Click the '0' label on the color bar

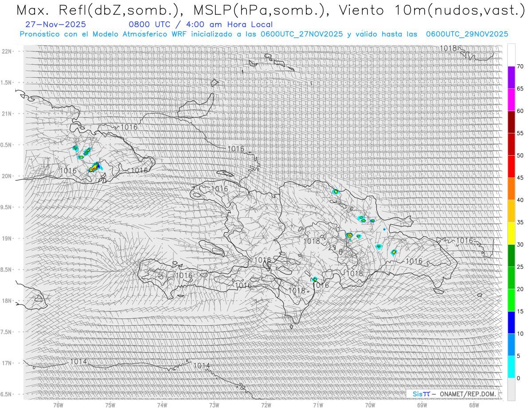[x=519, y=378]
